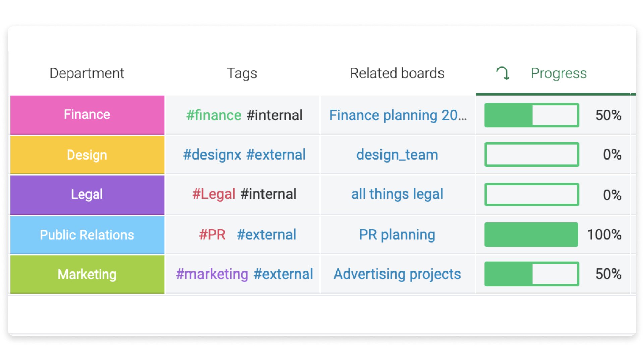Click the #finance tag
This screenshot has width=644, height=362.
[214, 115]
